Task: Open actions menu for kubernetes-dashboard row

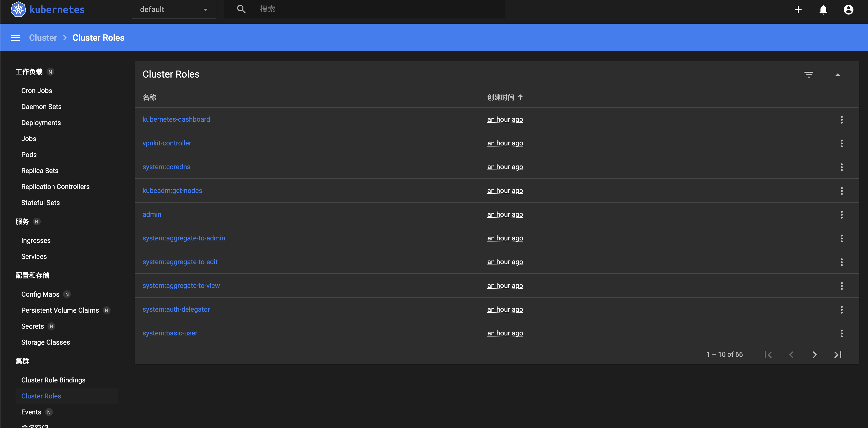Action: (x=842, y=119)
